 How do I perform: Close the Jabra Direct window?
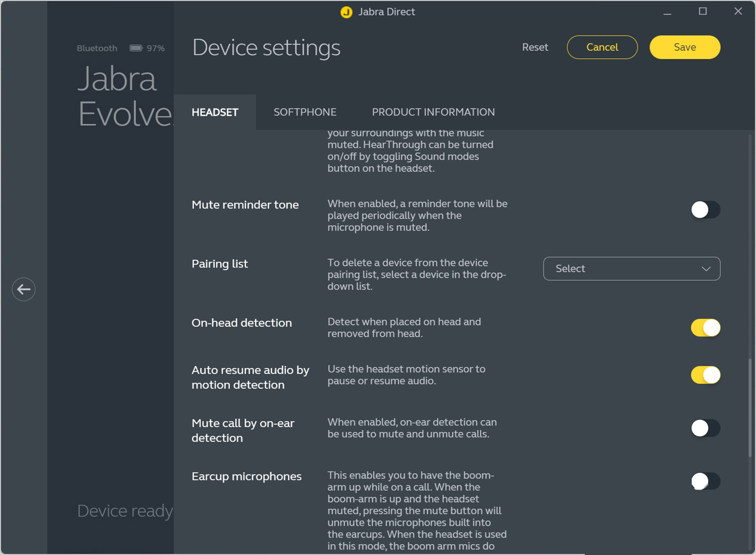[x=738, y=11]
